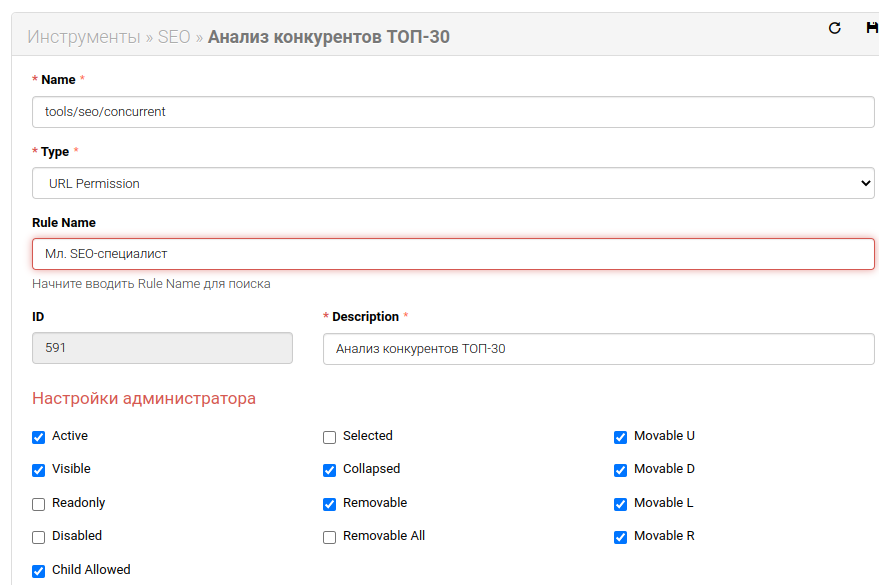
Task: Enable the Selected checkbox
Action: click(x=330, y=437)
